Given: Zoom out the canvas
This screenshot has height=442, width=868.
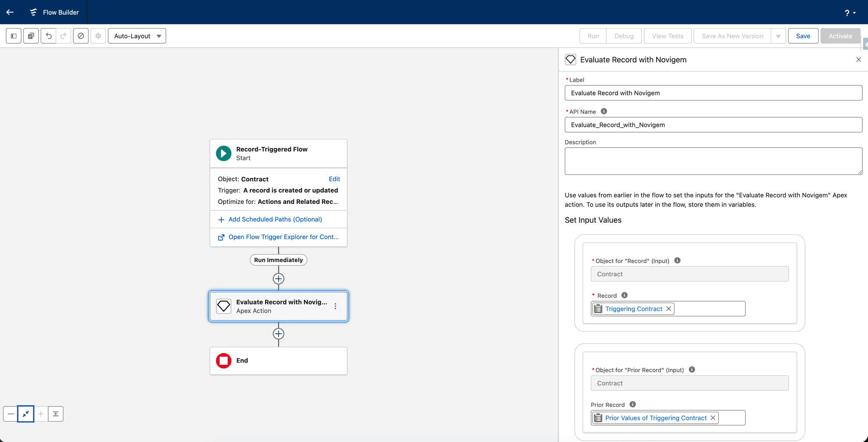Looking at the screenshot, I should [x=11, y=414].
